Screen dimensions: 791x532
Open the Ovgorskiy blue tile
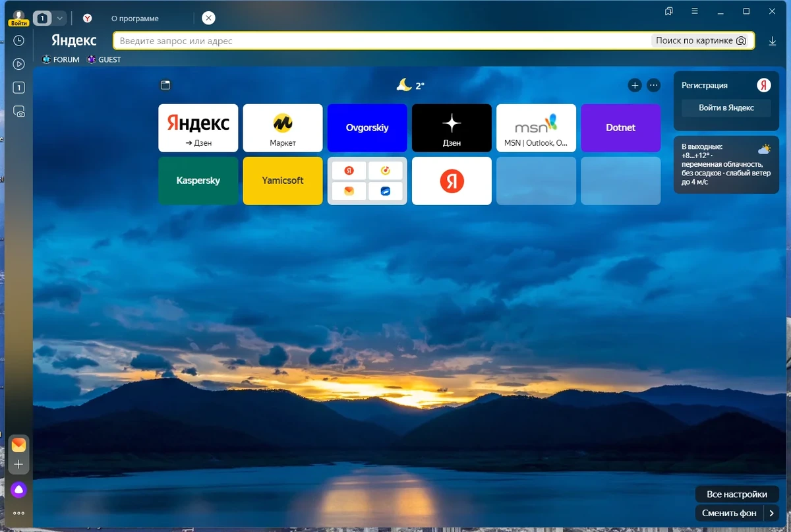(x=367, y=128)
